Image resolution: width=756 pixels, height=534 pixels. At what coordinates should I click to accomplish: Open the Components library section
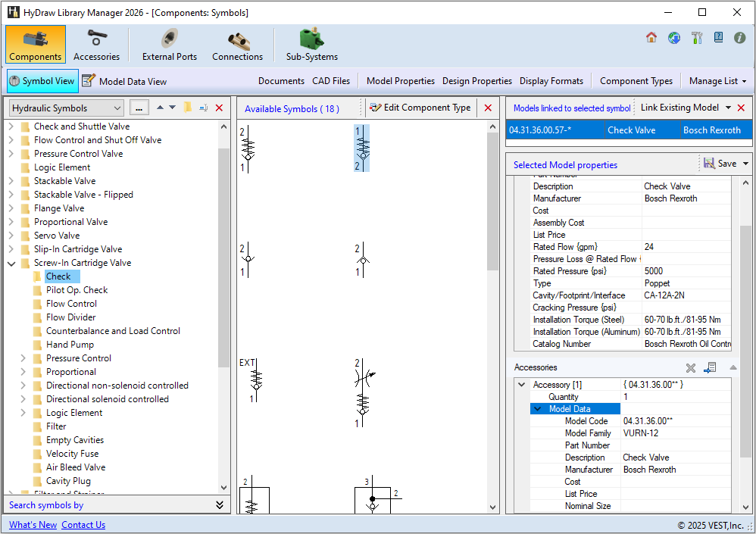point(35,45)
